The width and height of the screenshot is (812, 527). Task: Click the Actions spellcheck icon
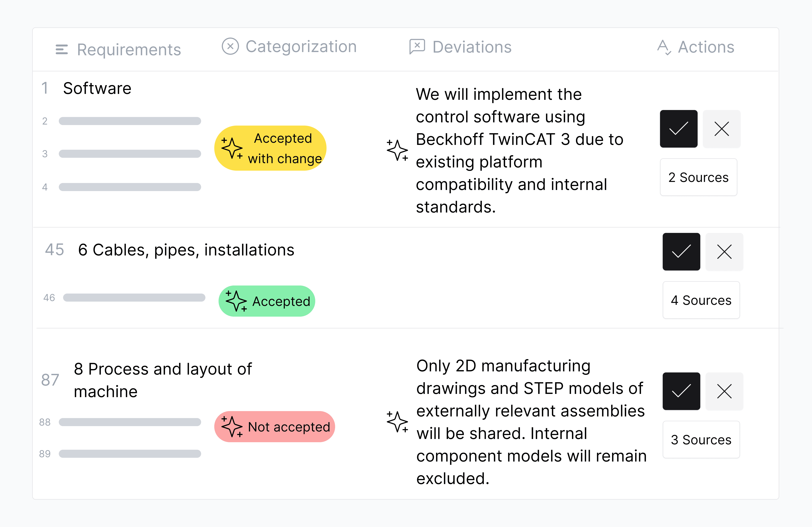point(664,47)
